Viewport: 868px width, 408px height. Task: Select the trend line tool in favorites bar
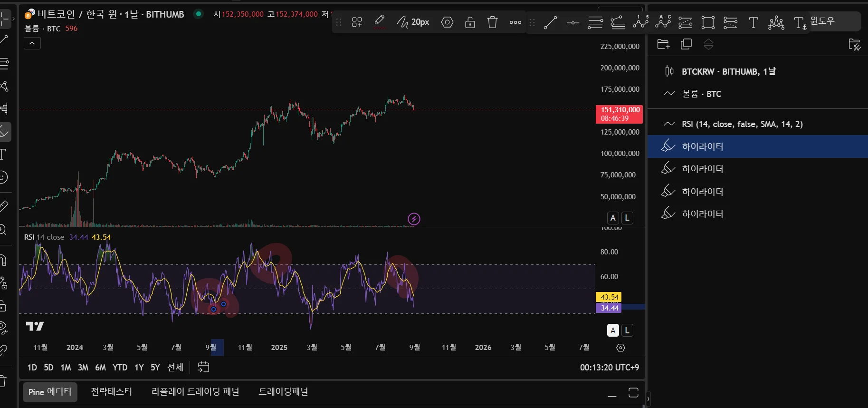(550, 22)
